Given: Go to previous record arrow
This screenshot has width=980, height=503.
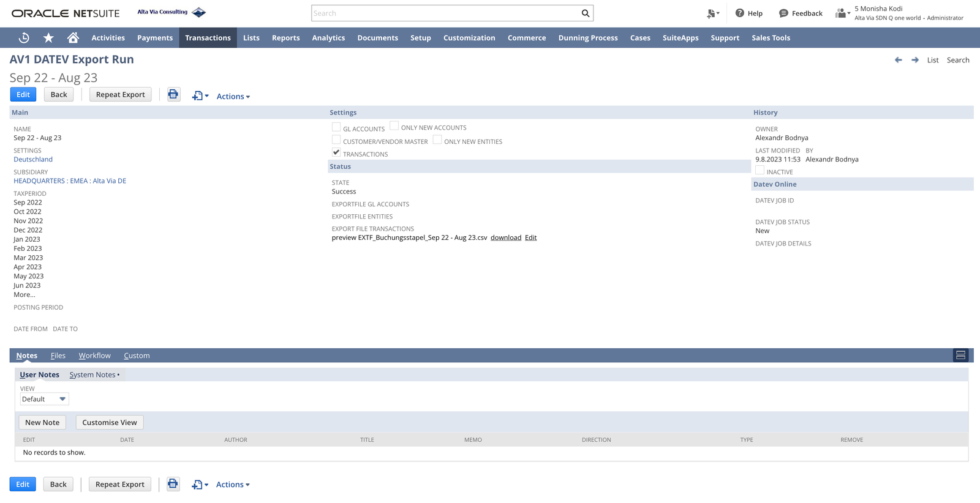Looking at the screenshot, I should click(x=899, y=60).
